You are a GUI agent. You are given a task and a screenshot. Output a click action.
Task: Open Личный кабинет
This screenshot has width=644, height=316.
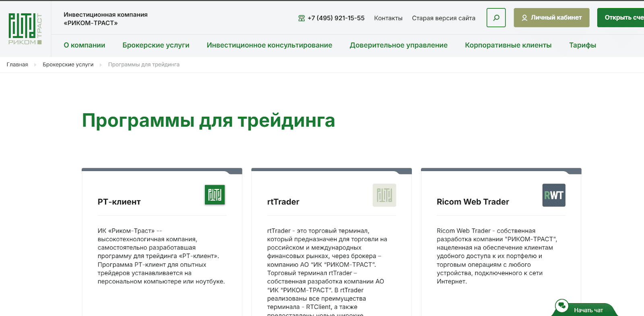pyautogui.click(x=551, y=18)
